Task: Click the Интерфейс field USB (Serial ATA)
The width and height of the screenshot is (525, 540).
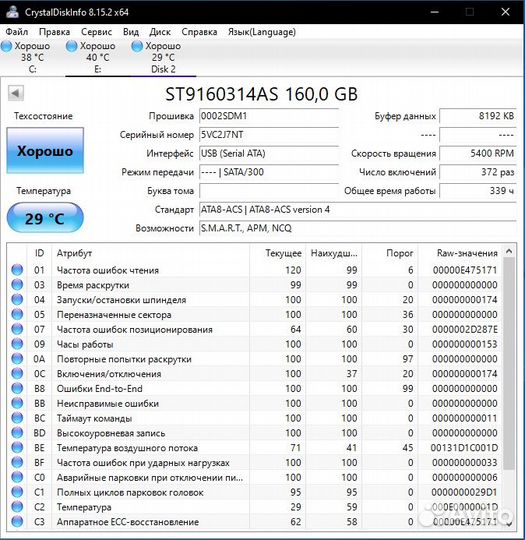Action: [x=269, y=153]
